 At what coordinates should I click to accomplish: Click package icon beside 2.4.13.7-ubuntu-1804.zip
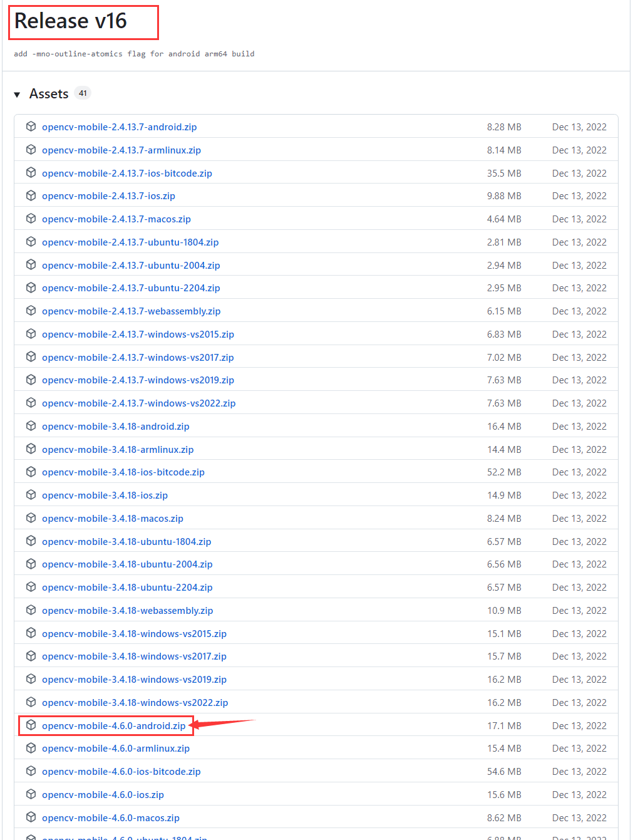pyautogui.click(x=31, y=242)
